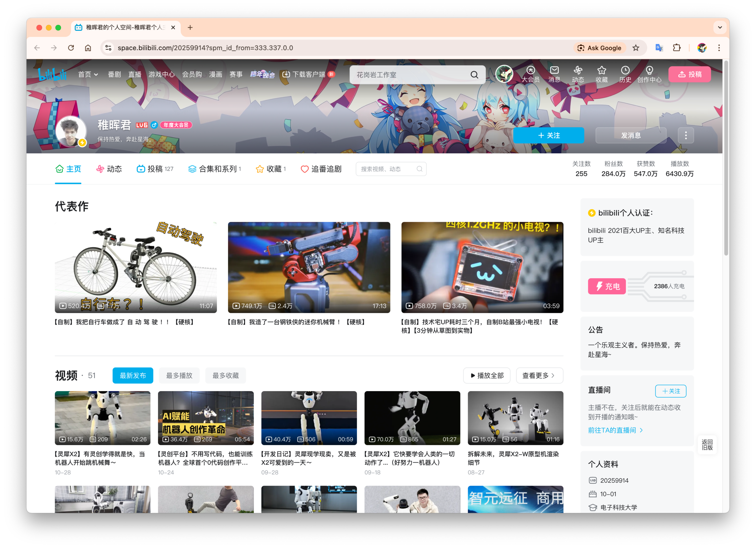Click the bilibili logo
The height and width of the screenshot is (548, 756).
coord(53,74)
